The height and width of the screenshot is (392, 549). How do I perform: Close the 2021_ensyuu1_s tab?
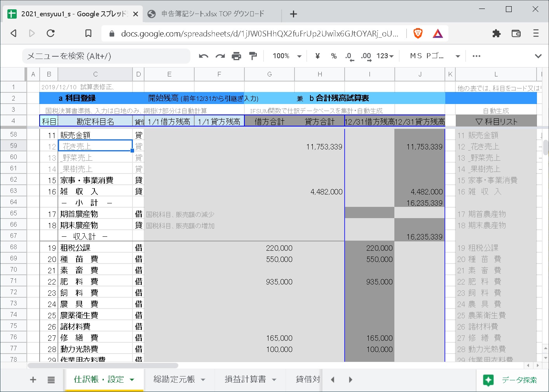pos(135,14)
